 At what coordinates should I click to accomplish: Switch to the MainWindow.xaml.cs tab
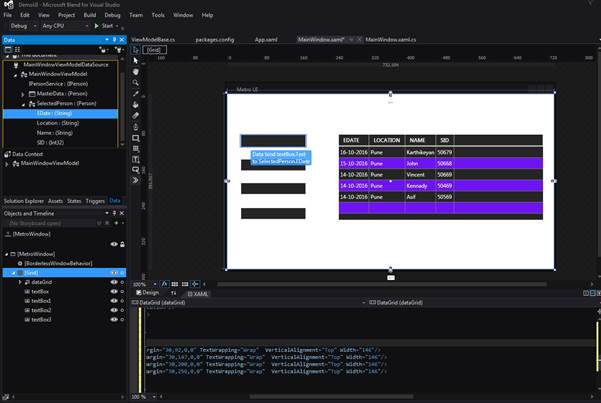[x=393, y=39]
